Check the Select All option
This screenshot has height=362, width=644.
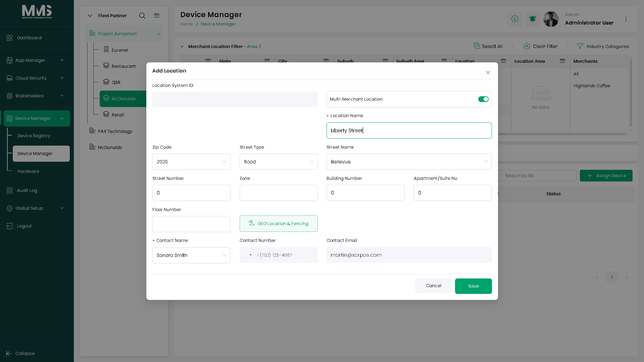pyautogui.click(x=477, y=46)
